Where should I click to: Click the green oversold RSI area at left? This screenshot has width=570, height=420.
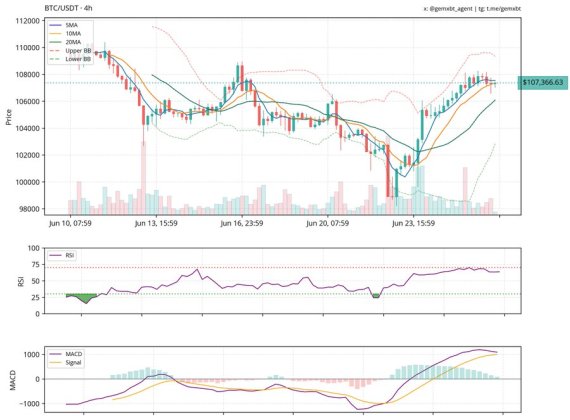83,297
